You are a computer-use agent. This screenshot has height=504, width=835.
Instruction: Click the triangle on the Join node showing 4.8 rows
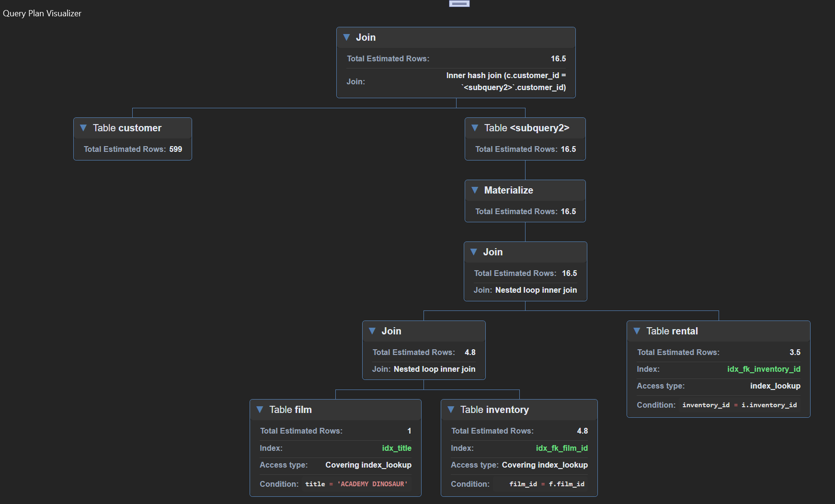(x=372, y=331)
